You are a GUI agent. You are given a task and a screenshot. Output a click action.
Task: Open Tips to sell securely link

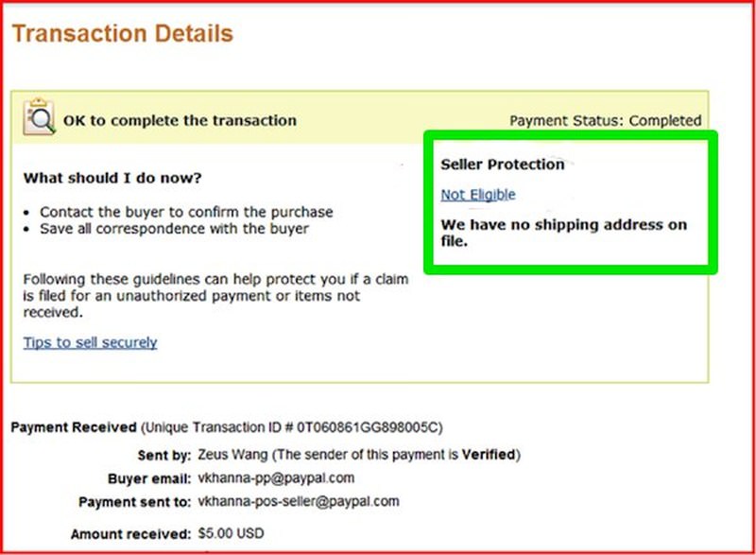tap(90, 342)
